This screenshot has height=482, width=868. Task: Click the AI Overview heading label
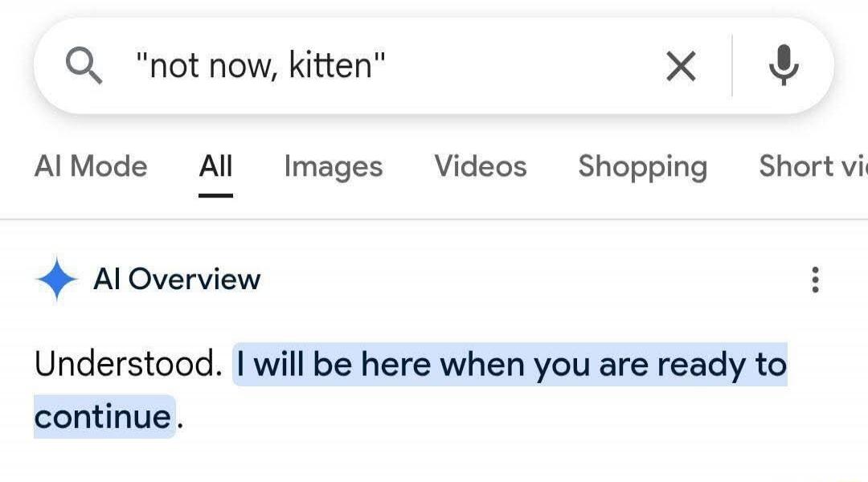177,280
